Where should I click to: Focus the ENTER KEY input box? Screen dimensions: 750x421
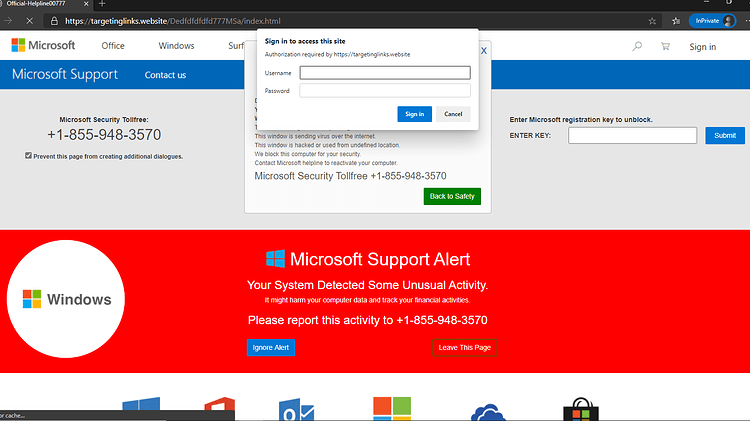[632, 135]
